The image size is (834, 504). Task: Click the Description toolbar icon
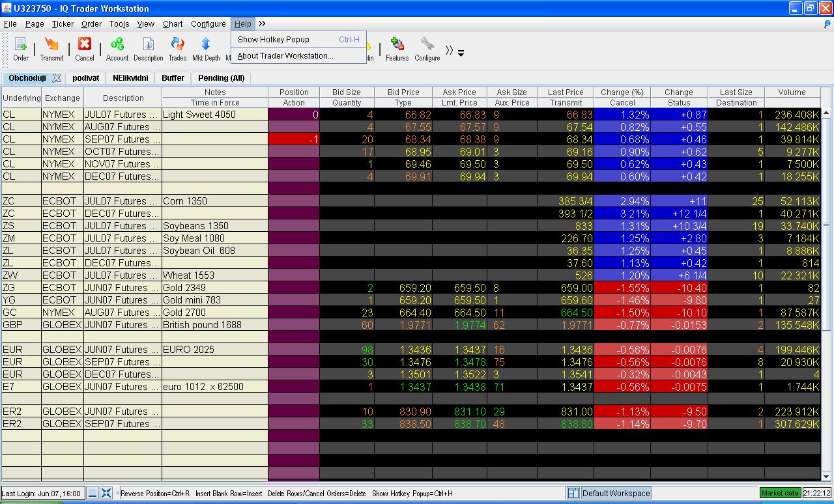pyautogui.click(x=149, y=49)
